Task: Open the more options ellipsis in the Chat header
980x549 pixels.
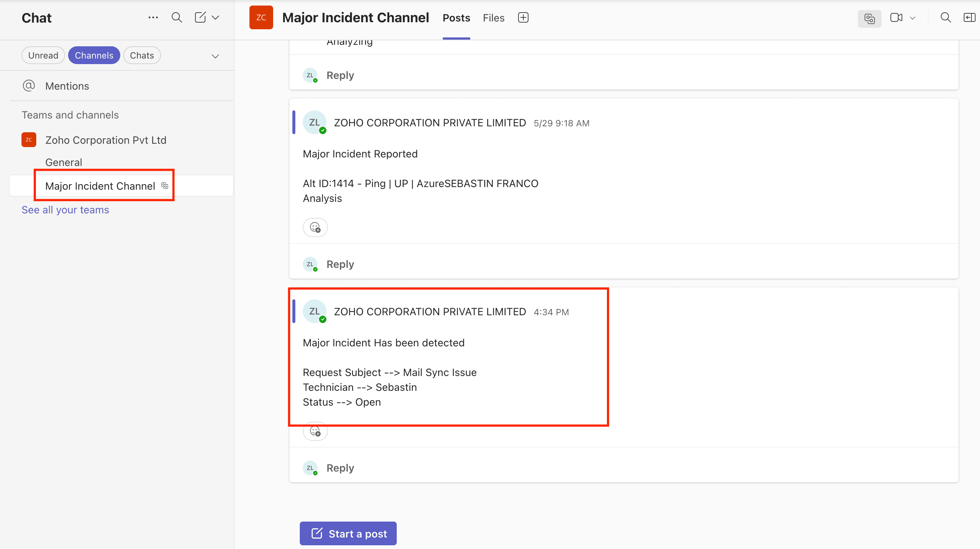Action: tap(153, 17)
